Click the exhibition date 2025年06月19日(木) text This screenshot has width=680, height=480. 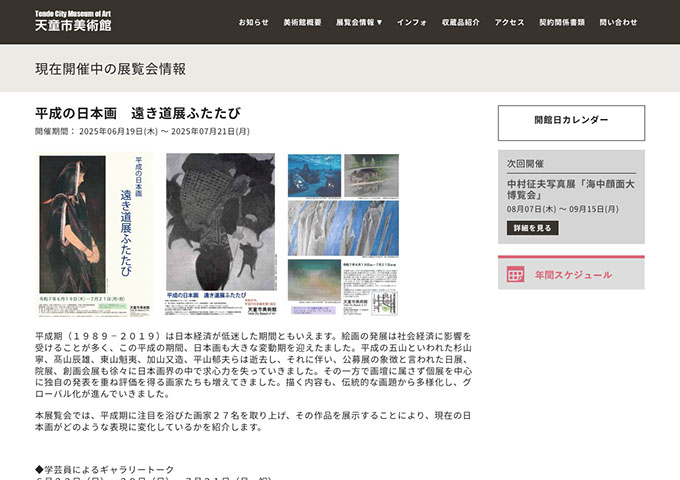118,131
